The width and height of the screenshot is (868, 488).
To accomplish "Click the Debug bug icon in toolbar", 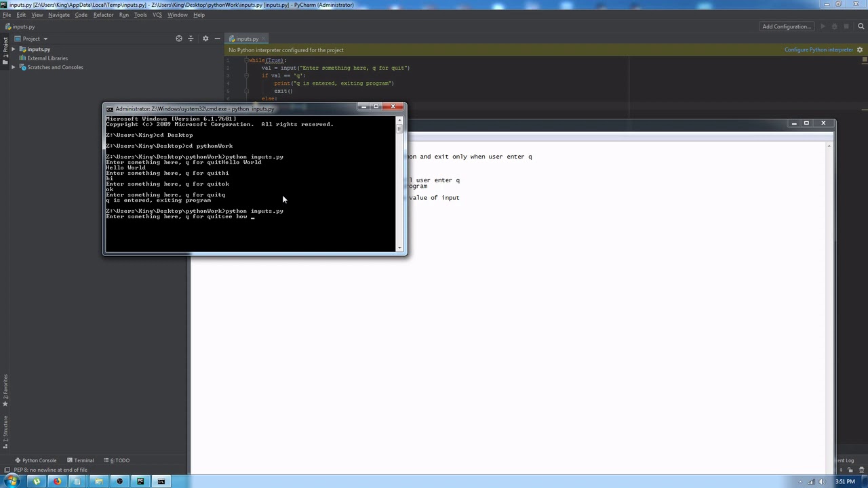I will (835, 26).
